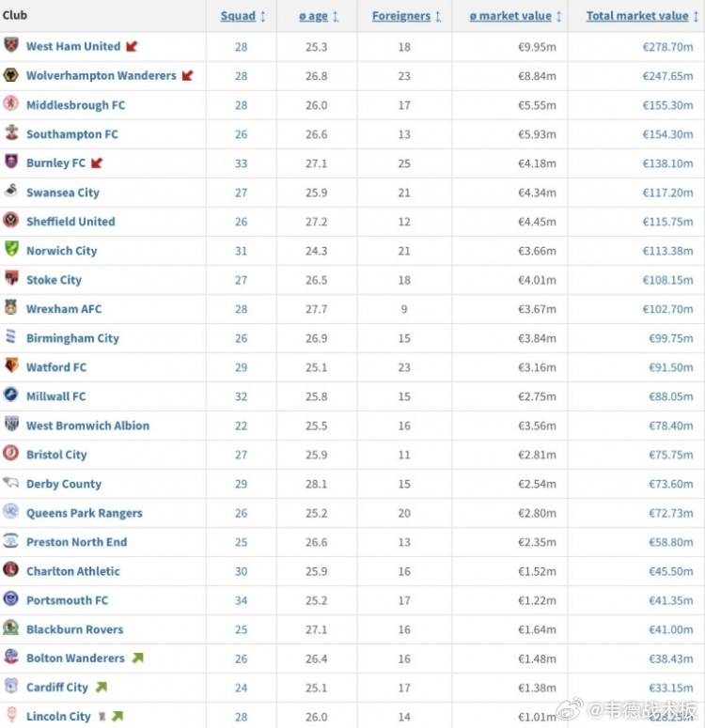Open the Queens Park Rangers link

[x=84, y=513]
